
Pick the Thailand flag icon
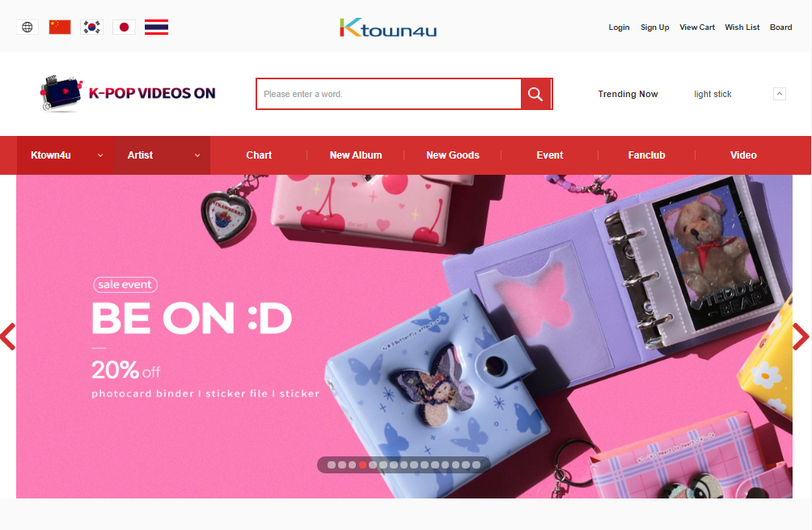click(x=156, y=27)
